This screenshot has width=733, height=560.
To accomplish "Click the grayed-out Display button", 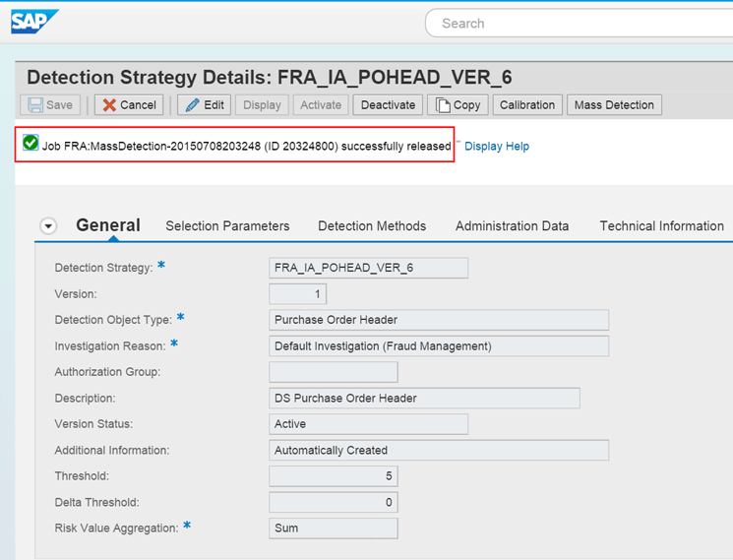I will click(x=263, y=104).
